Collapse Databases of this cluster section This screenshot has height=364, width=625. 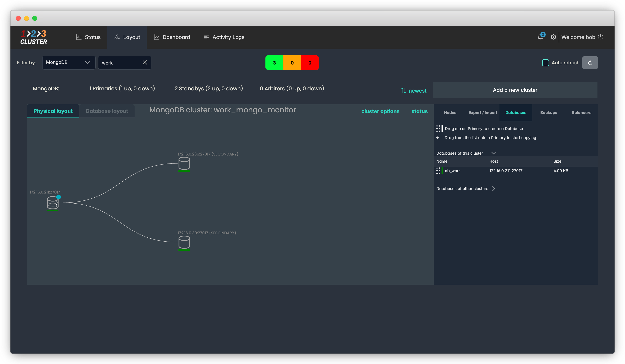tap(493, 153)
